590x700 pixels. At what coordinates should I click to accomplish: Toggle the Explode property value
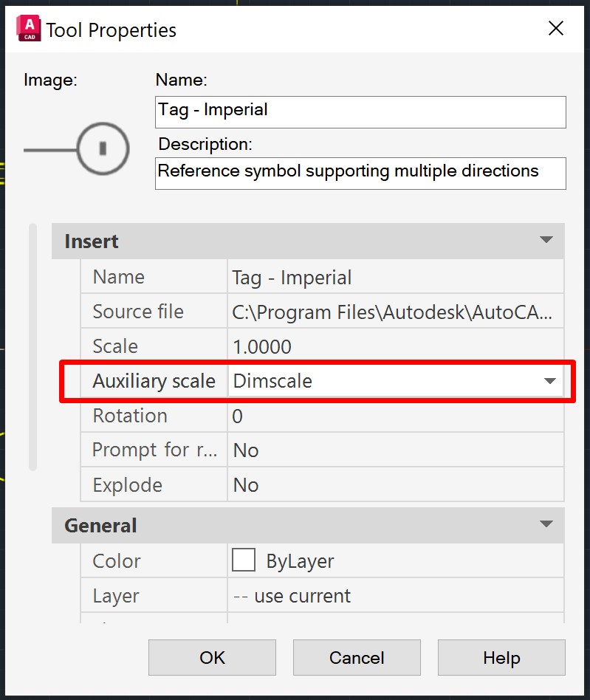tap(394, 485)
